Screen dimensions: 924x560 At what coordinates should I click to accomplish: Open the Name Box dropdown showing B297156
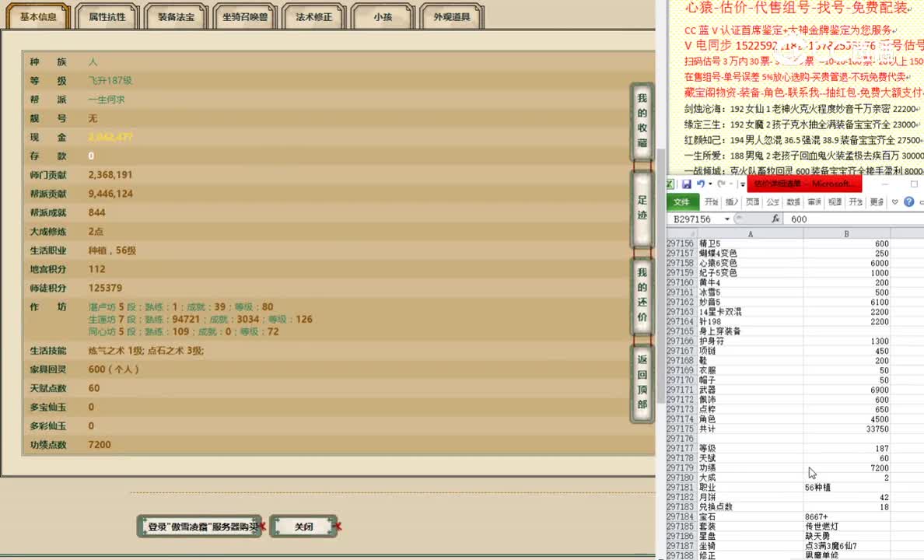(x=727, y=219)
